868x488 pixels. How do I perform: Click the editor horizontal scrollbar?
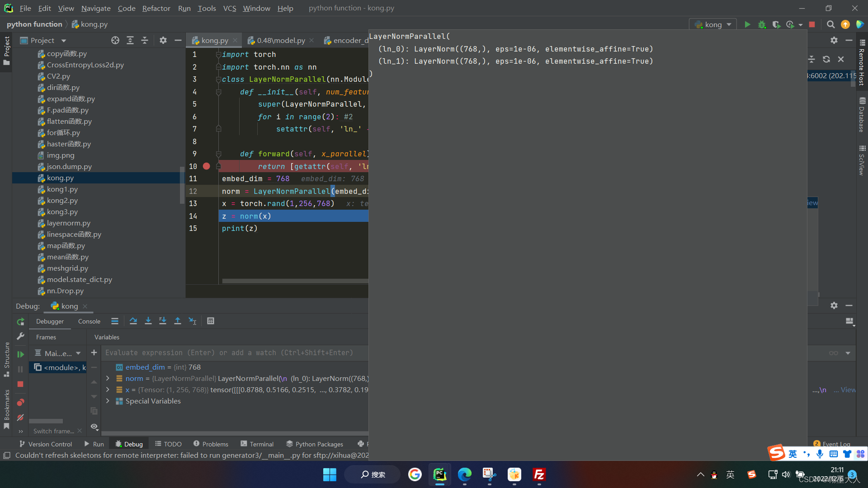(295, 281)
